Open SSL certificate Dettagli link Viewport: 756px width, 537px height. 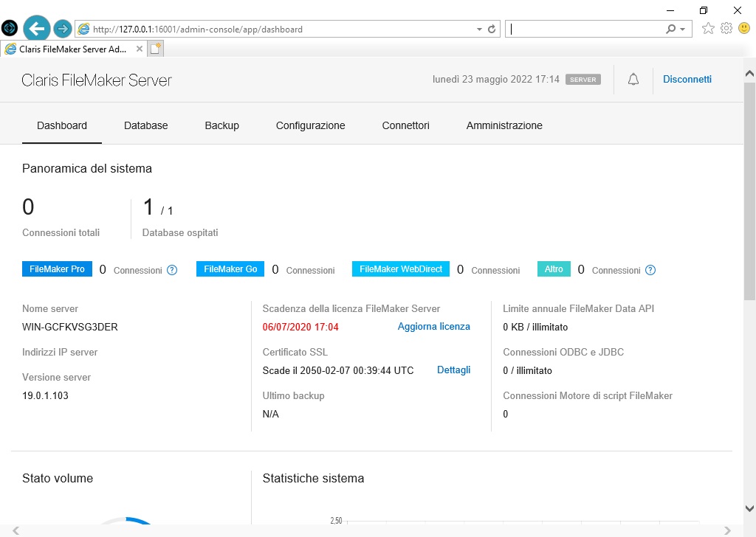pyautogui.click(x=454, y=370)
